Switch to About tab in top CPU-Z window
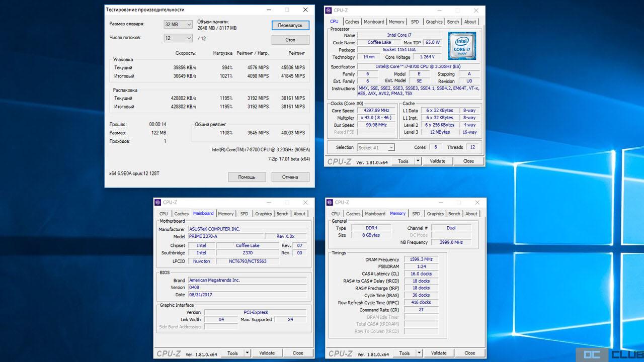 click(470, 22)
